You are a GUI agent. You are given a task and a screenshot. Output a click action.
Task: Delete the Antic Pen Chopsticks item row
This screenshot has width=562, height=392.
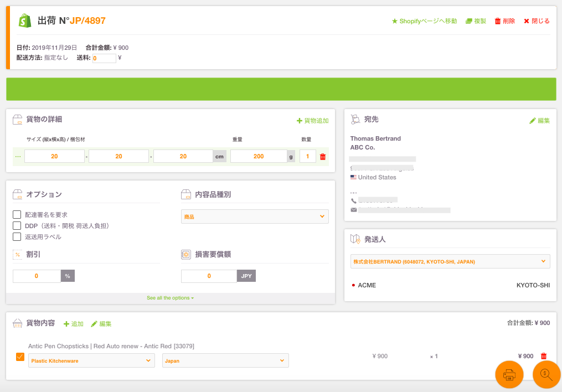point(544,356)
